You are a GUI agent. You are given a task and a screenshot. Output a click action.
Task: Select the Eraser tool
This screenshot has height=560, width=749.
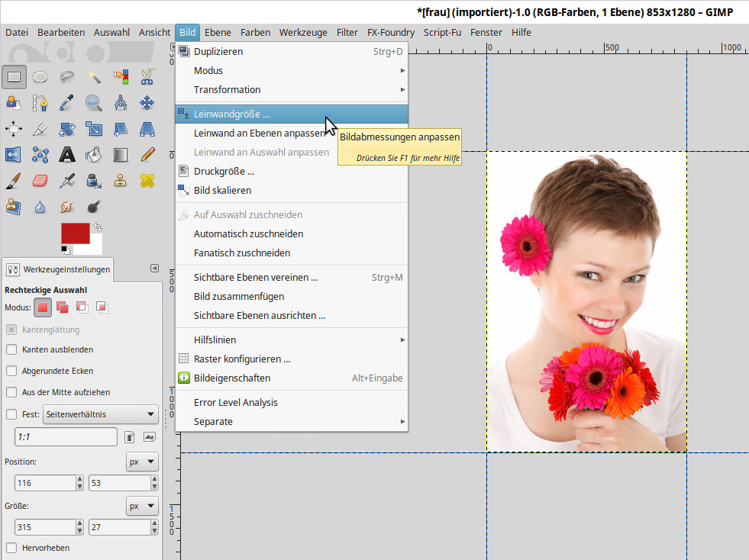point(40,181)
